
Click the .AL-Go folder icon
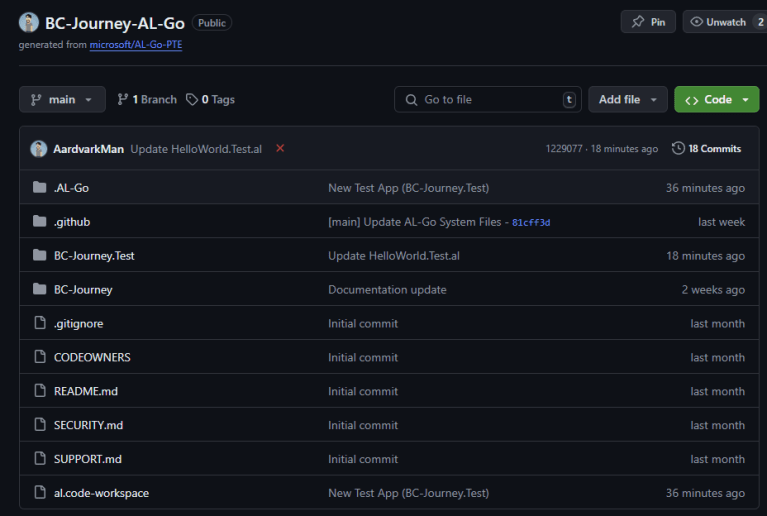point(40,187)
